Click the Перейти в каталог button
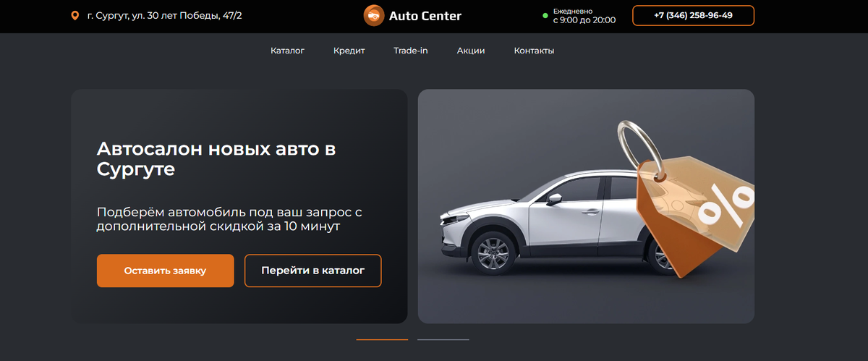 312,271
